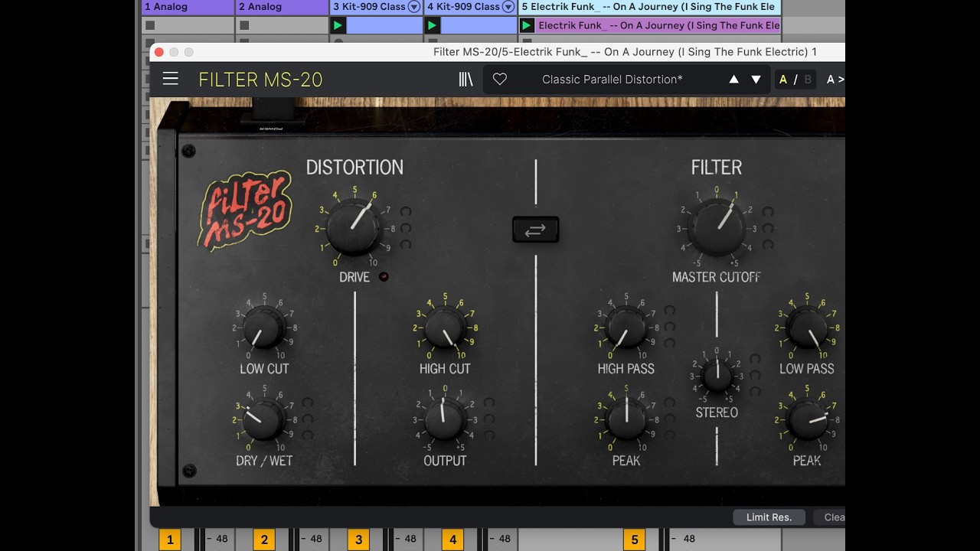Close the Filter MS-20 plugin window
The height and width of the screenshot is (551, 980).
pyautogui.click(x=158, y=52)
